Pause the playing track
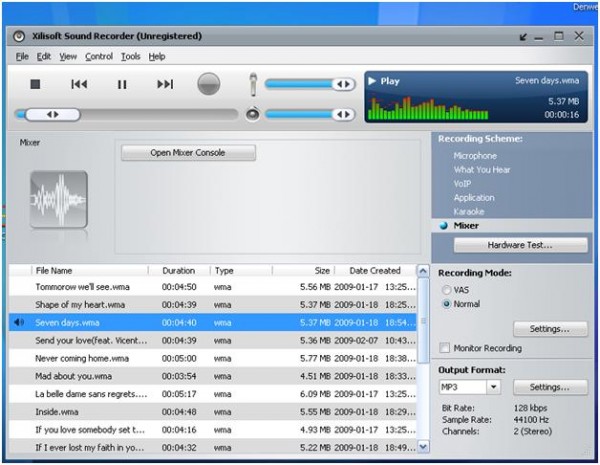This screenshot has height=465, width=600. 122,84
